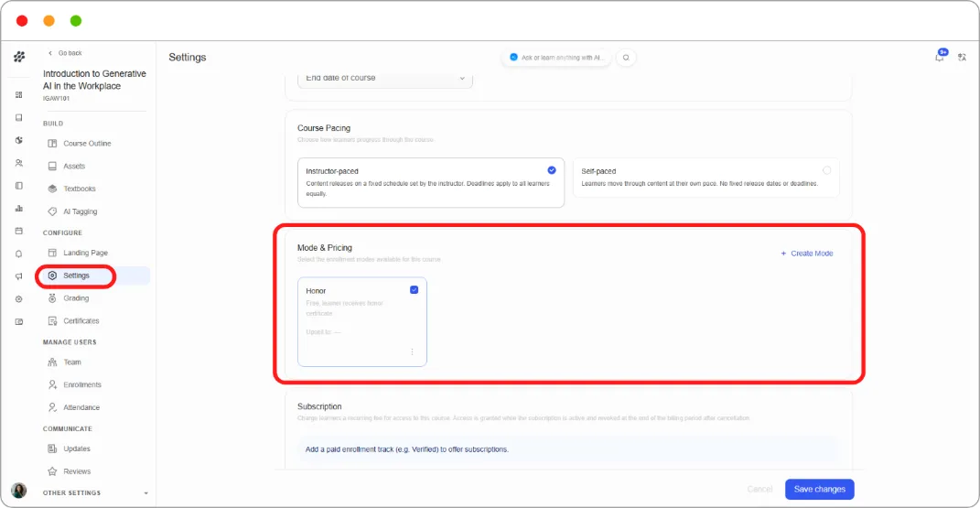Click the Save changes button
The image size is (980, 508).
[x=819, y=490]
